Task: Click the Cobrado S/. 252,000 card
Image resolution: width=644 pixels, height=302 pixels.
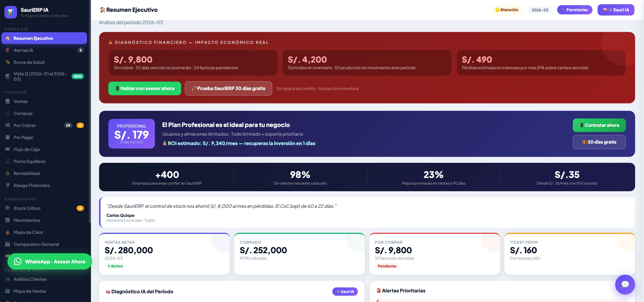Action: [x=299, y=254]
